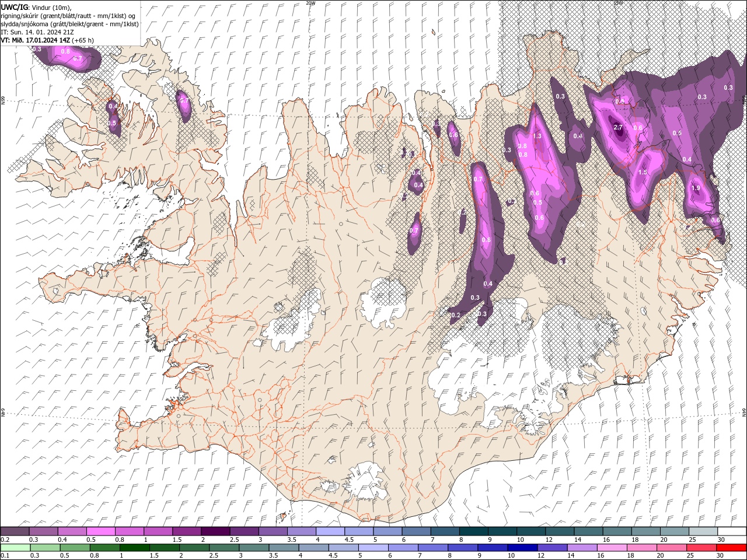
Task: Click the top-row legend swatch above 0.2
Action: (15, 531)
